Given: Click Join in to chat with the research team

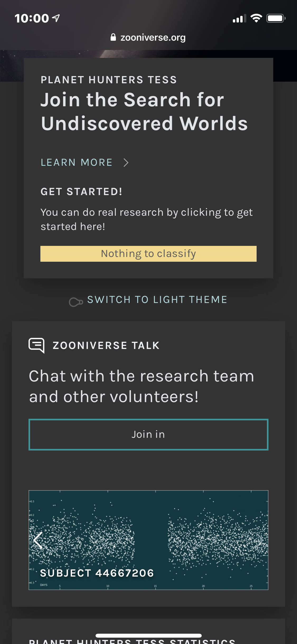Looking at the screenshot, I should pyautogui.click(x=148, y=434).
